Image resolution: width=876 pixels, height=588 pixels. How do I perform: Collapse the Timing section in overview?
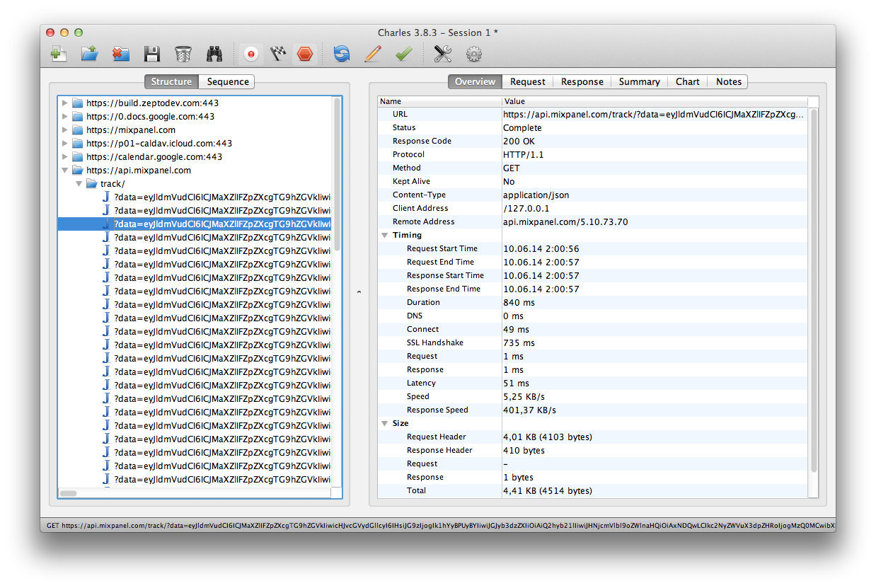(384, 235)
